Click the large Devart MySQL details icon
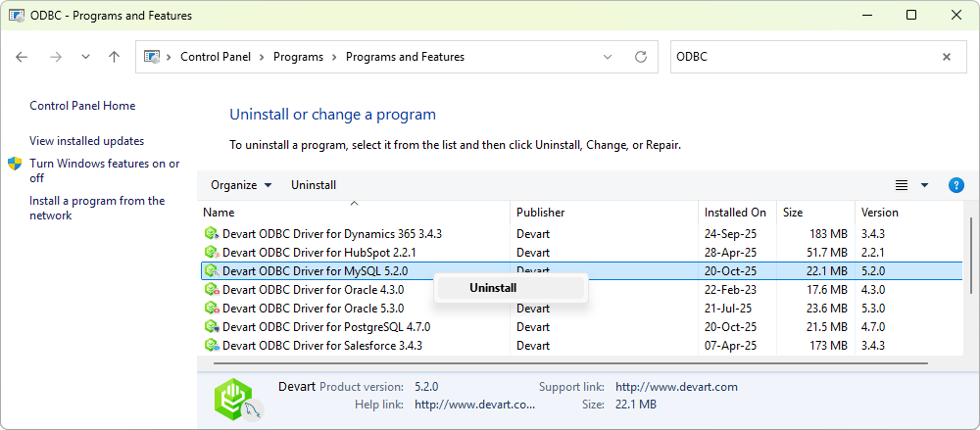 237,399
